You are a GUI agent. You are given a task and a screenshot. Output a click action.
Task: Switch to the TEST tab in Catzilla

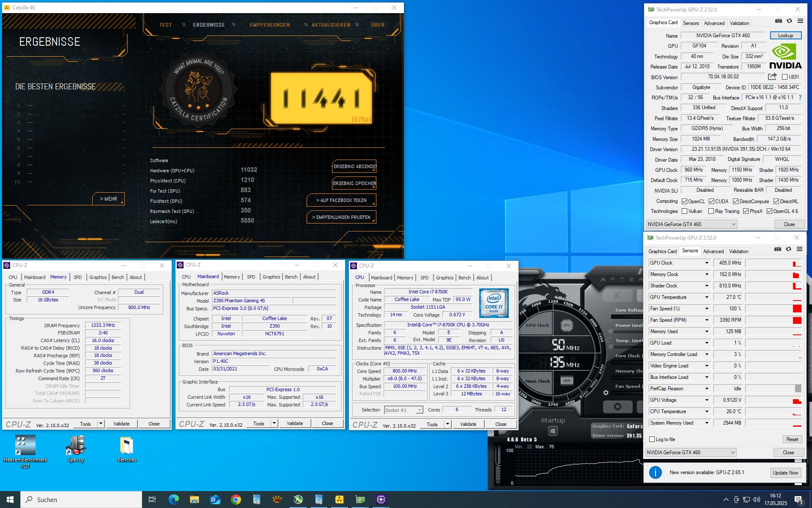point(165,25)
